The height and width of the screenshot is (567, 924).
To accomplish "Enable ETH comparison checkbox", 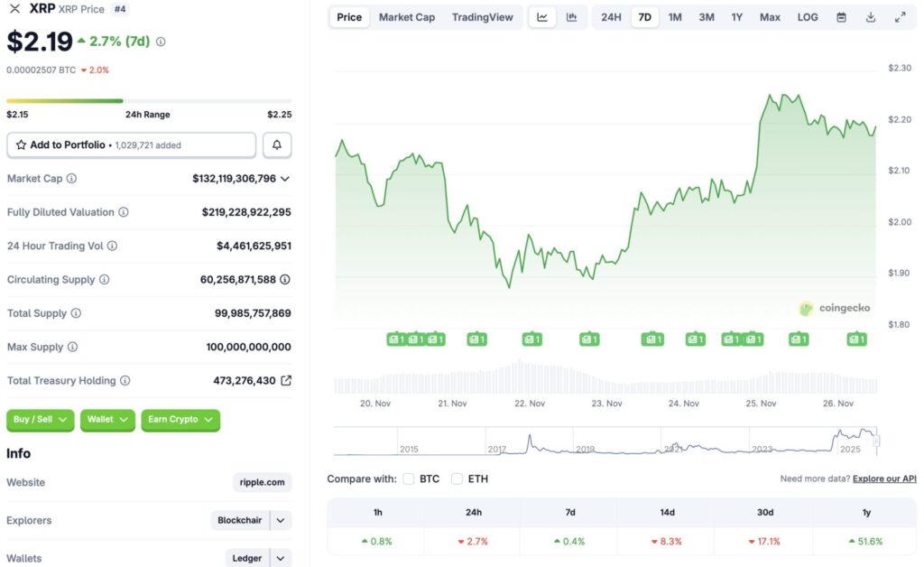I will click(457, 479).
